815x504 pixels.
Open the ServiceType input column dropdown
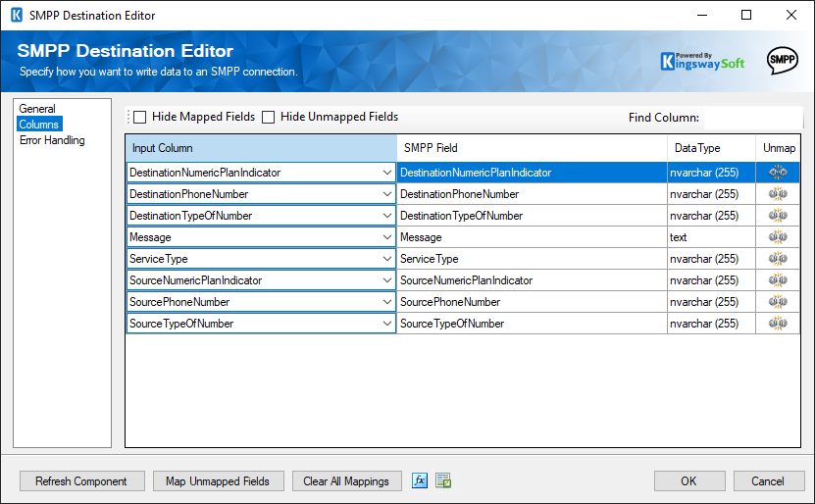(387, 258)
